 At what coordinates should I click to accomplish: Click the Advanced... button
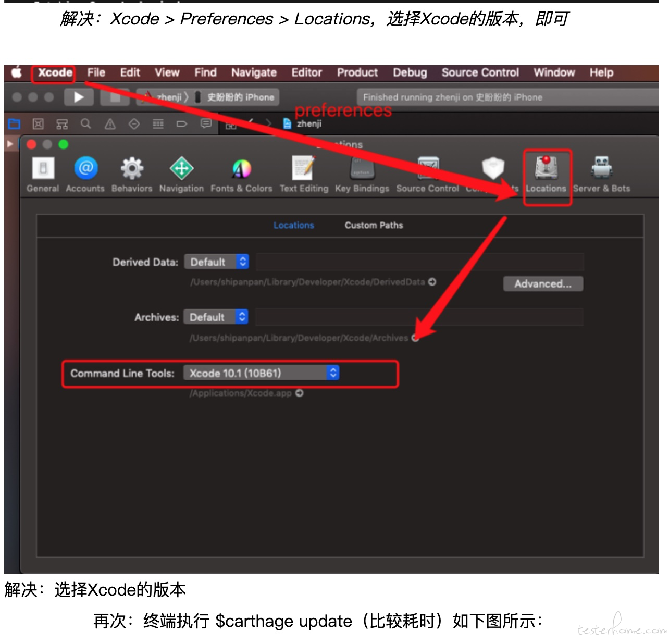pos(543,283)
